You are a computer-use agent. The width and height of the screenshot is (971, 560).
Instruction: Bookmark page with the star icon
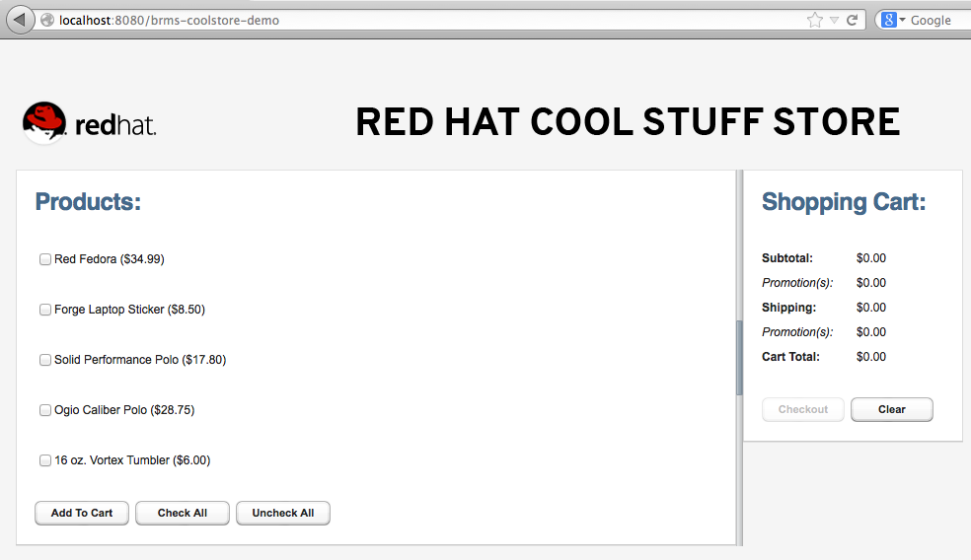tap(815, 21)
